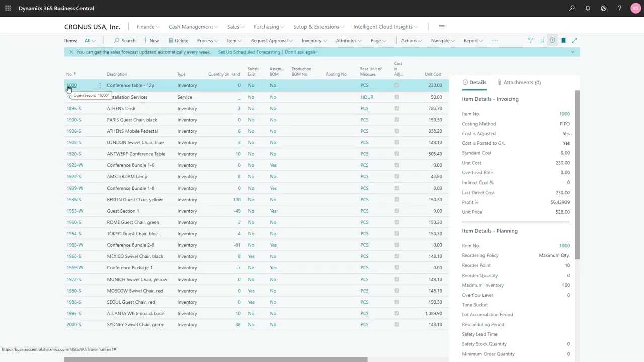Open the Request Approval dropdown
Viewport: 644px width, 362px height.
point(272,41)
